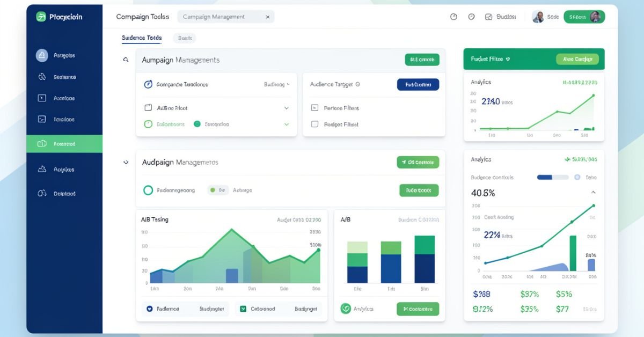644x337 pixels.
Task: Click the green Ane Cardjar button
Action: [577, 59]
